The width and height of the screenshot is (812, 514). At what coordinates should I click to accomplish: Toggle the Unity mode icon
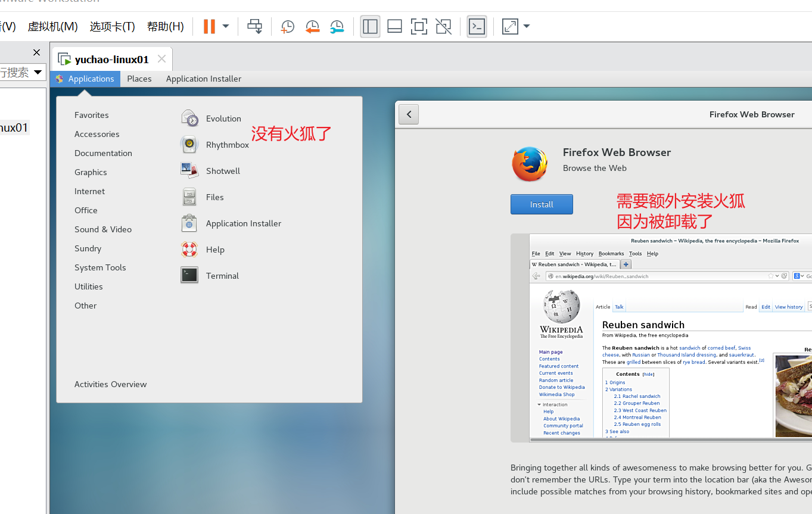tap(443, 26)
